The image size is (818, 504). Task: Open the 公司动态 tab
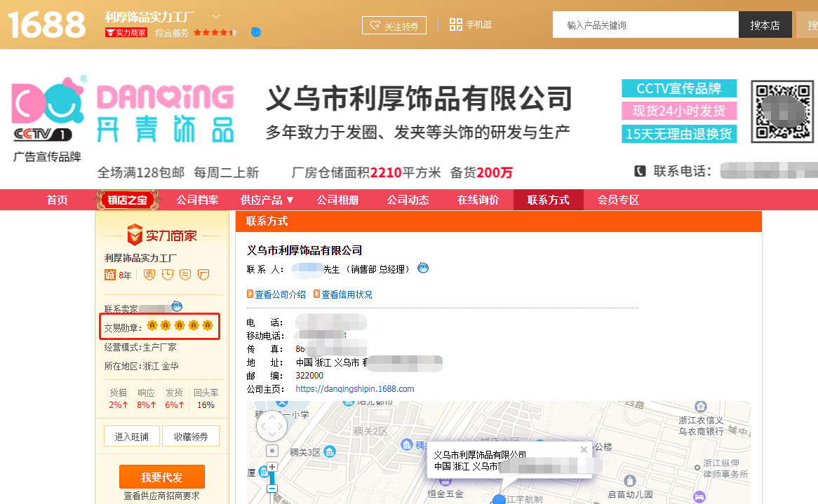[x=408, y=200]
